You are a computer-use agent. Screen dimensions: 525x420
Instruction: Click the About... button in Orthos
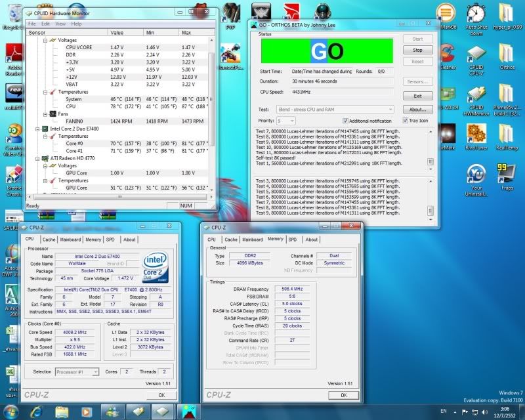pyautogui.click(x=417, y=109)
